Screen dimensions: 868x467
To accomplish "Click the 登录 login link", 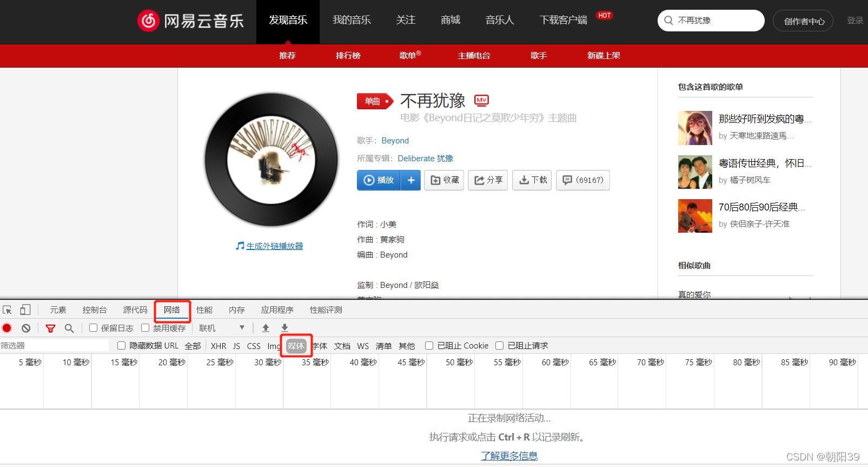I will 855,21.
